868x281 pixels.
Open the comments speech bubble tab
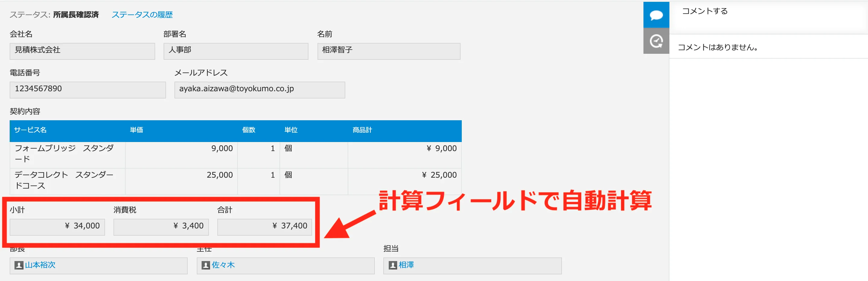(656, 15)
